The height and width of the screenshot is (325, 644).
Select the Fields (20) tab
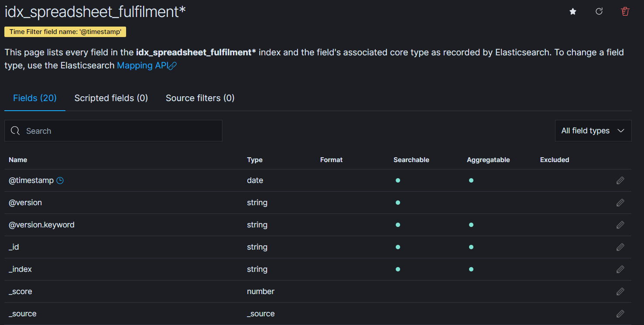35,98
